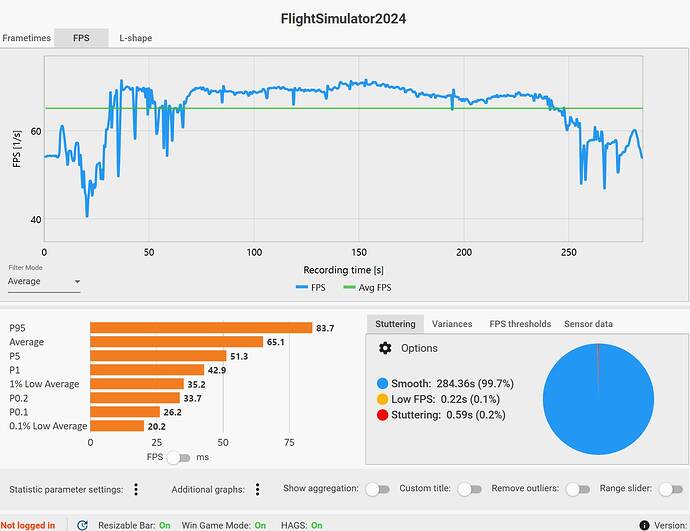Open the Variances tab

(452, 324)
